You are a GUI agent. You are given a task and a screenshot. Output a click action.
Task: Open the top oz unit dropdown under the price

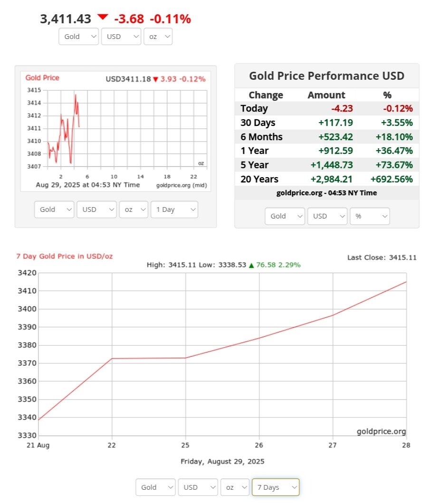coord(158,37)
